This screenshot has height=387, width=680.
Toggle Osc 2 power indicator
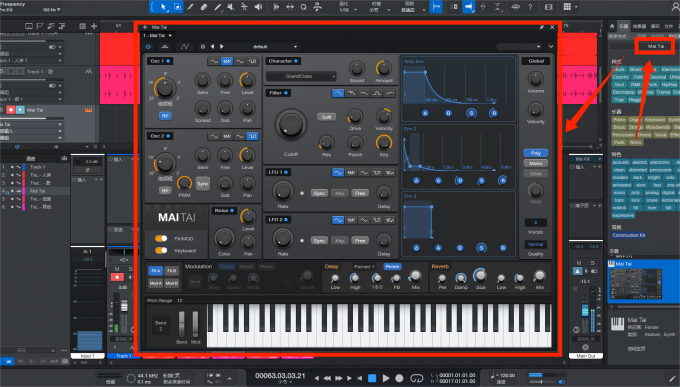[168, 136]
